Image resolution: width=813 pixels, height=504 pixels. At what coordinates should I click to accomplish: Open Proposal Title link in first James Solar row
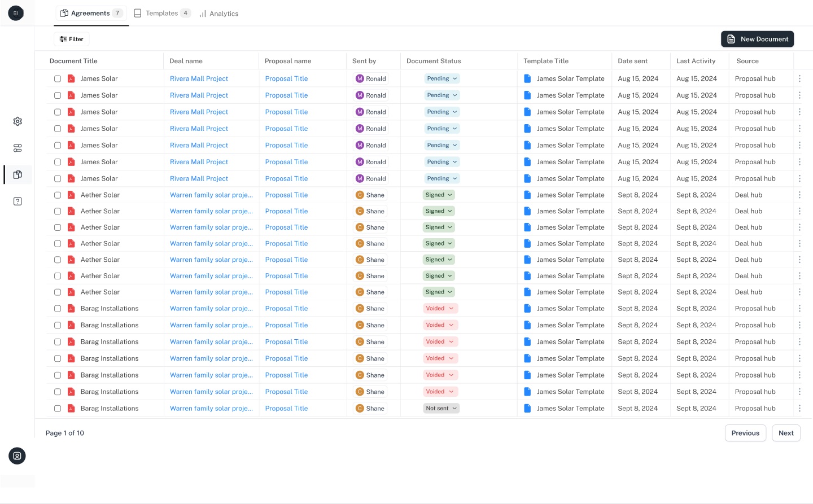pyautogui.click(x=286, y=78)
